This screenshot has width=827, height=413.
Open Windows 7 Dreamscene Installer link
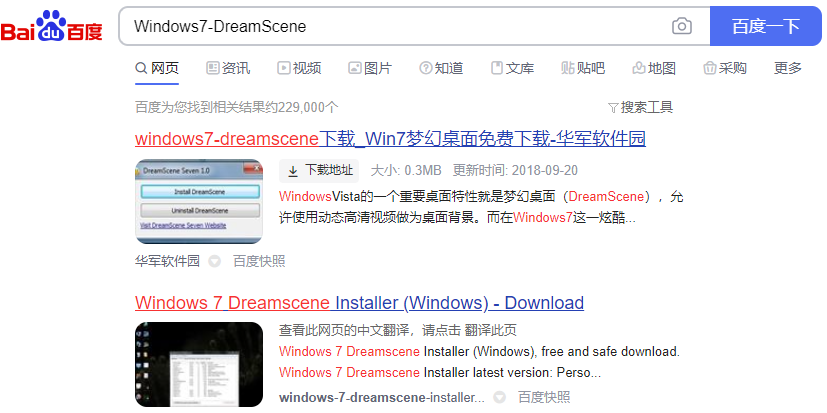coord(359,302)
